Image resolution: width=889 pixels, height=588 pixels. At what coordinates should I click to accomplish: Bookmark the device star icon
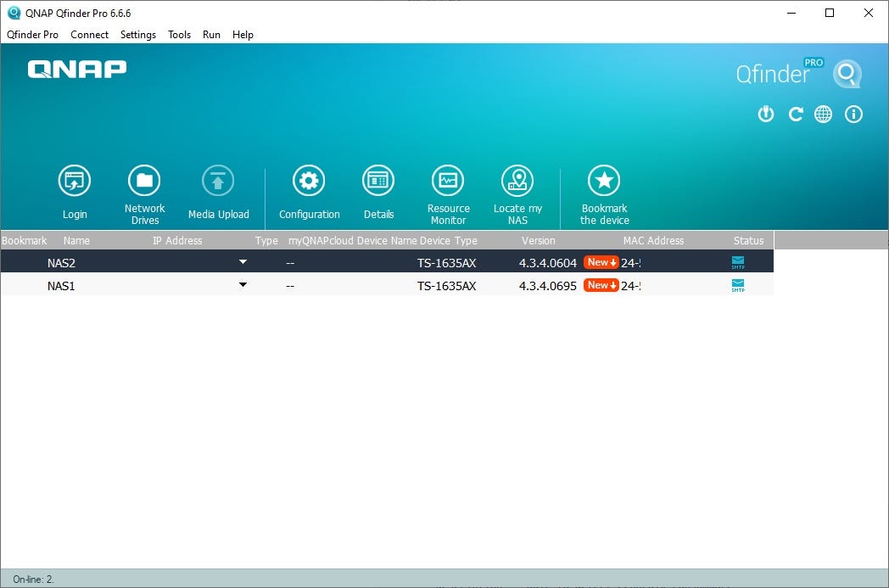pos(604,181)
